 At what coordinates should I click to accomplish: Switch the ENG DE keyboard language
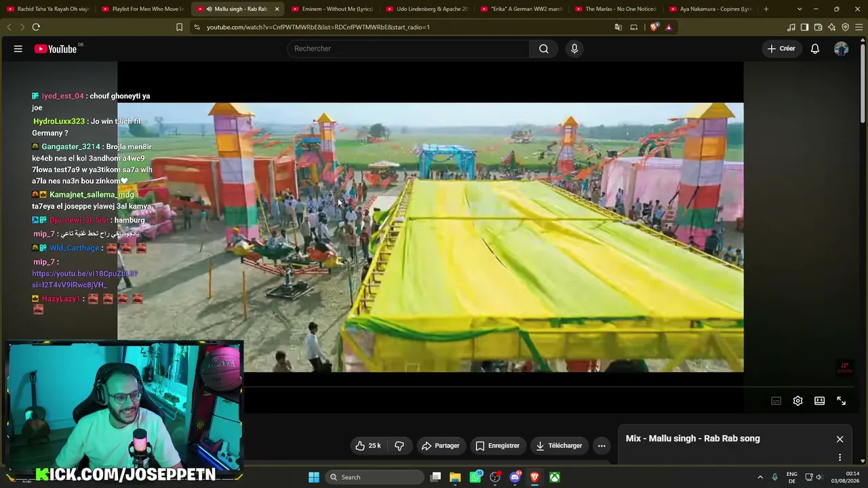pos(791,477)
